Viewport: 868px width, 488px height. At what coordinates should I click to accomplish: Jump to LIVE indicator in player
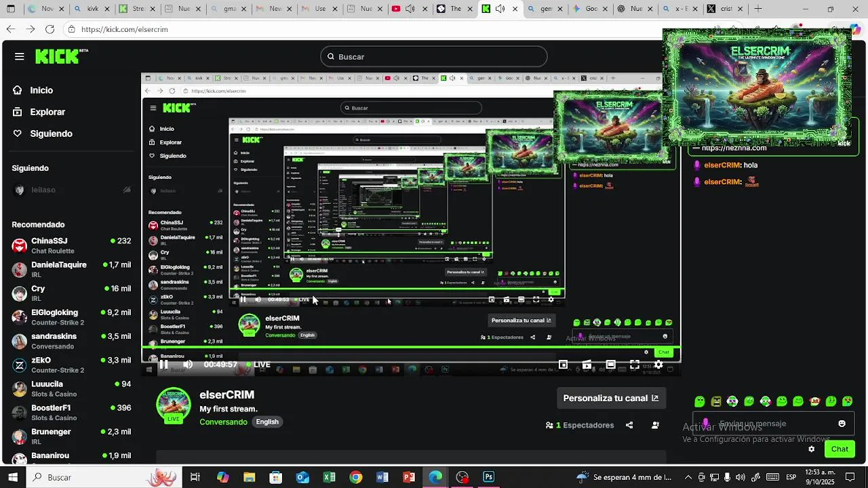point(258,365)
